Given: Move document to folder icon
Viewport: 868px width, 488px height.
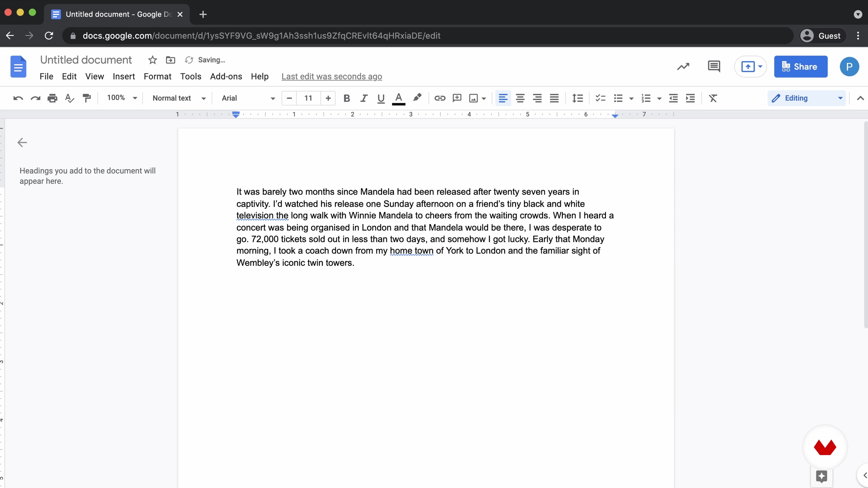Looking at the screenshot, I should tap(170, 60).
